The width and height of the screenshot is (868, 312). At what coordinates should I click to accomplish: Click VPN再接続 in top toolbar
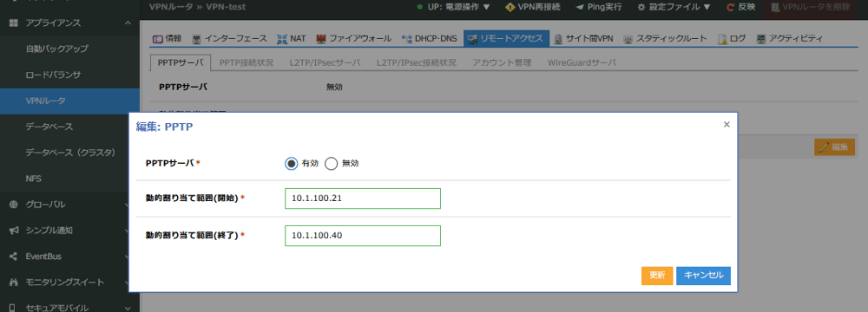coord(533,7)
